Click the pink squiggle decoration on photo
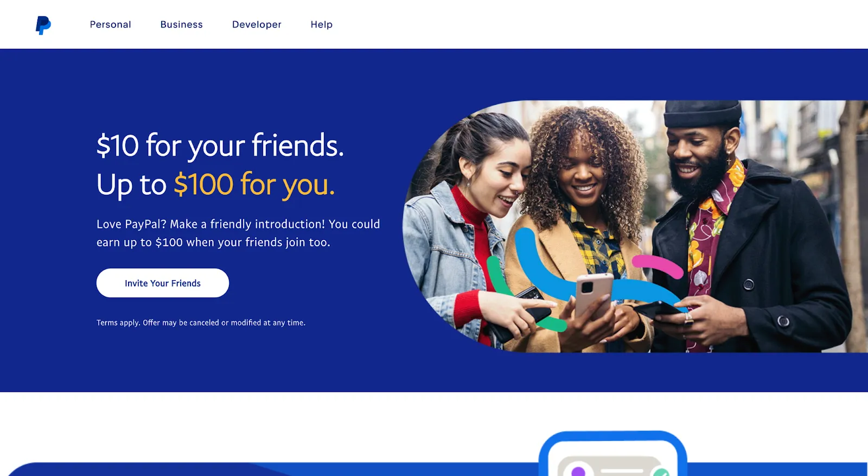Image resolution: width=868 pixels, height=476 pixels. coord(658,266)
